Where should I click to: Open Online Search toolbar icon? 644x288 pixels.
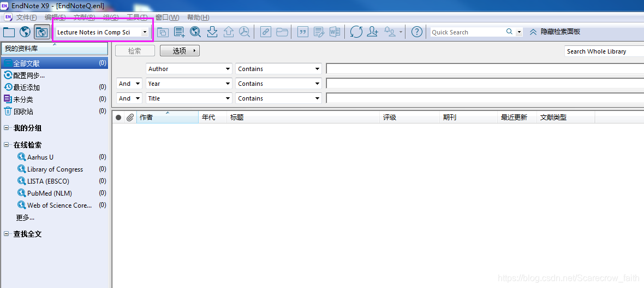click(195, 32)
